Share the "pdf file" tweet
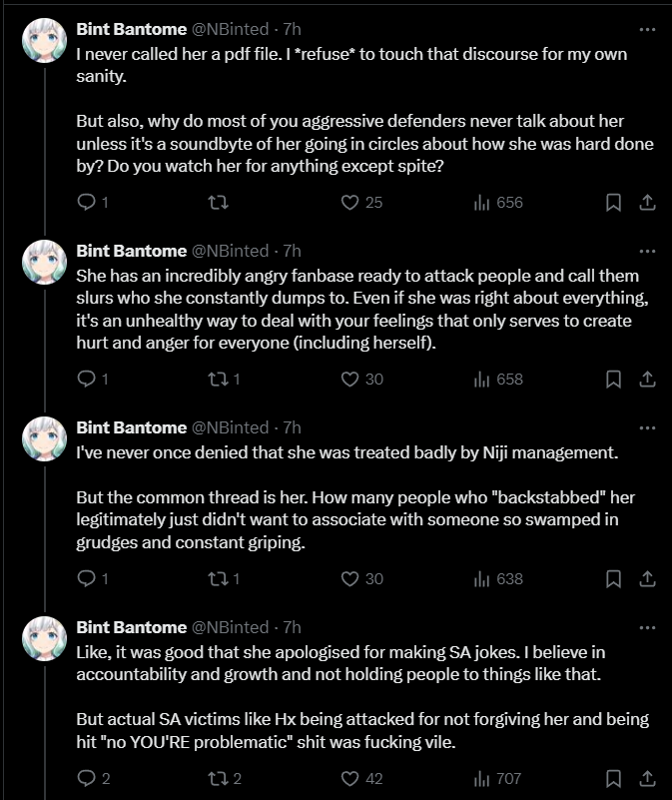The width and height of the screenshot is (672, 800). 647,203
